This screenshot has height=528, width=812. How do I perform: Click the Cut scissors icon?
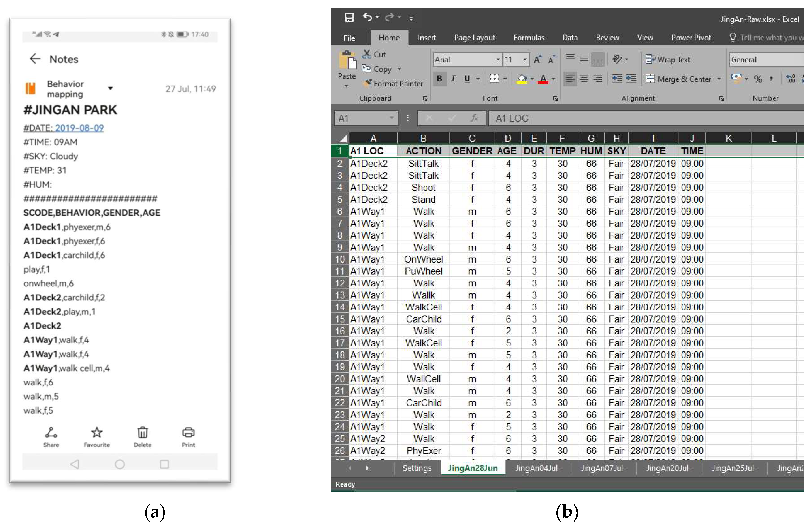coord(367,54)
